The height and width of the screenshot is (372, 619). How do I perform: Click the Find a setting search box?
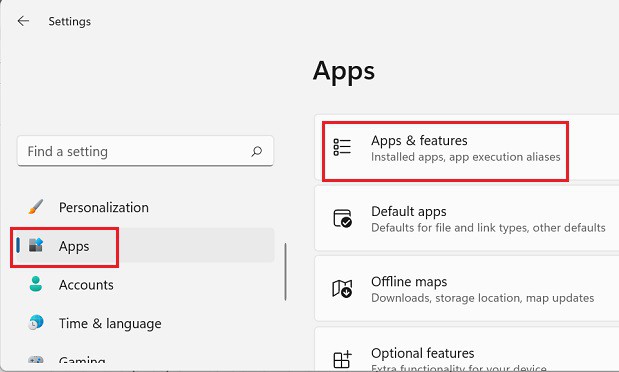(145, 151)
